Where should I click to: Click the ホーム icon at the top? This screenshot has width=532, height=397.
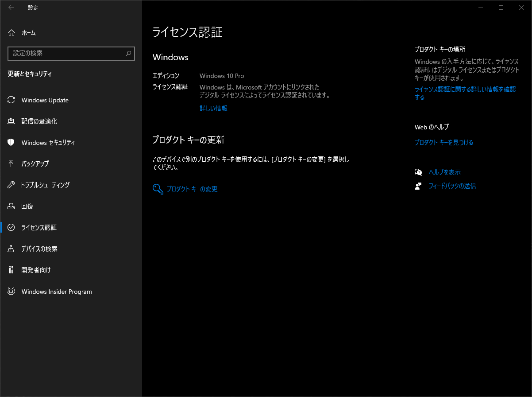click(x=12, y=32)
